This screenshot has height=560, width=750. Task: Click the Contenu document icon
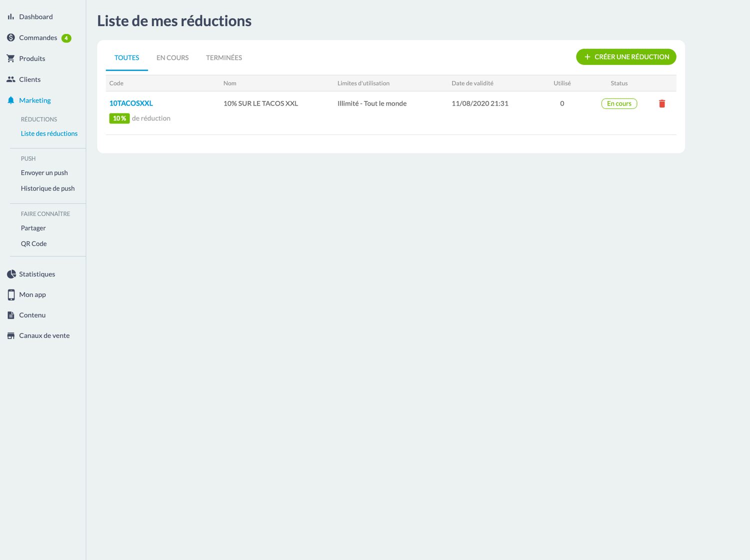click(x=10, y=315)
